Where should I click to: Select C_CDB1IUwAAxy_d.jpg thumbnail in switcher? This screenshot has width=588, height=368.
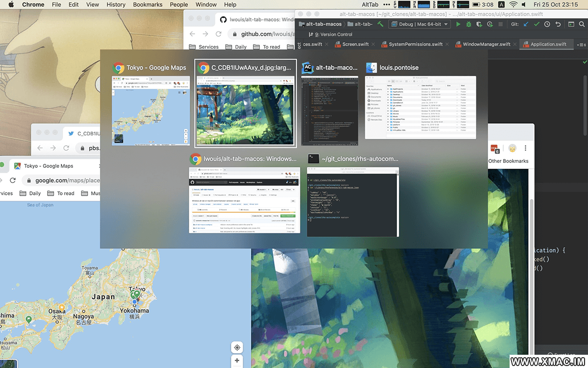245,110
